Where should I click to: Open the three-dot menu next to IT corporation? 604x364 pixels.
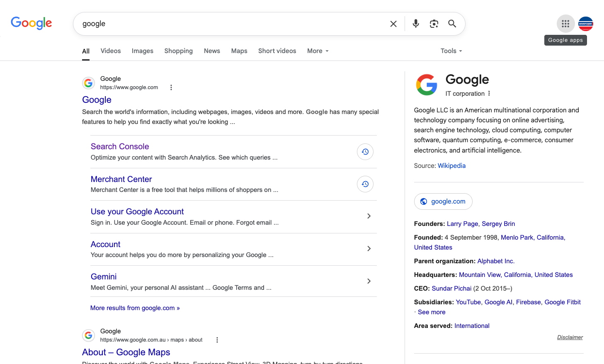489,93
